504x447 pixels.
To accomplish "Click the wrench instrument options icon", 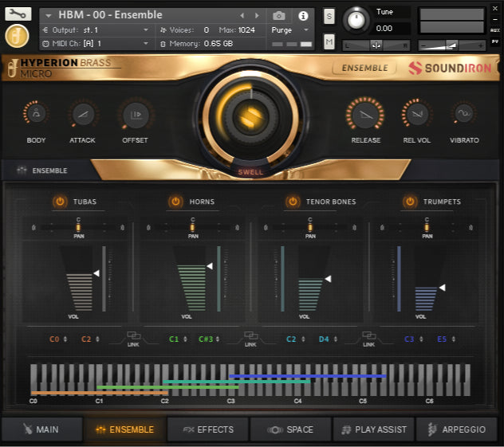I will point(18,14).
